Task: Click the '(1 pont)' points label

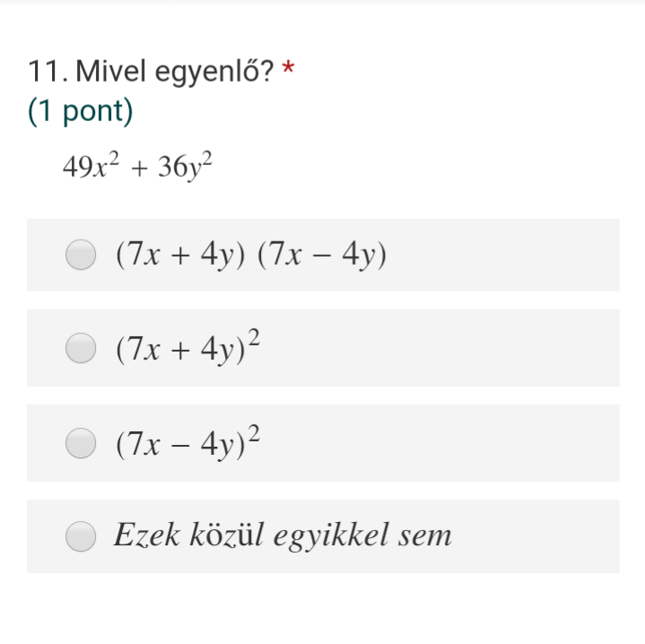Action: click(80, 111)
